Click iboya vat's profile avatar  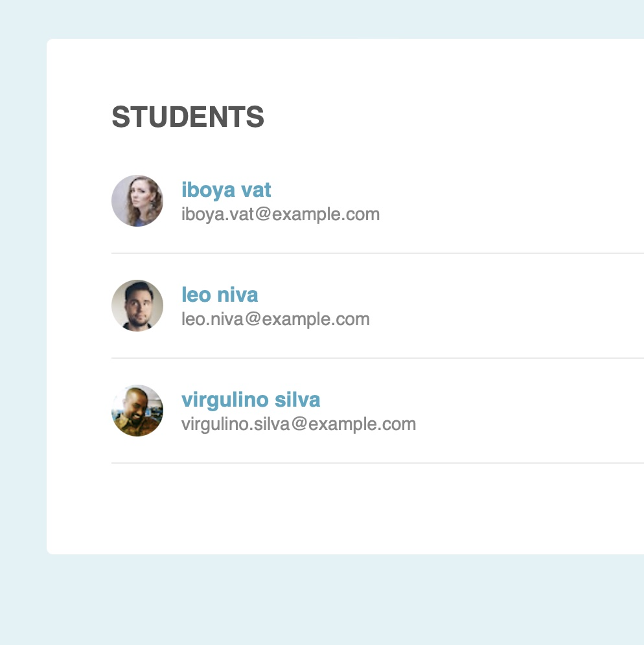[x=137, y=201]
